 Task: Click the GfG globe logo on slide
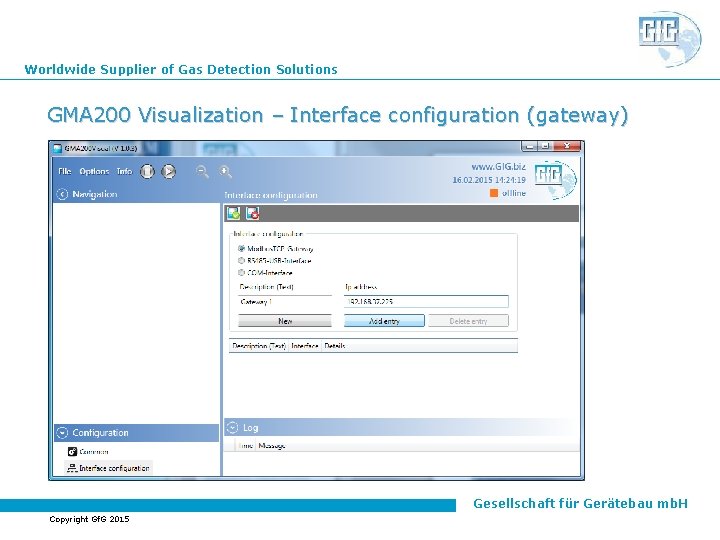coord(670,39)
